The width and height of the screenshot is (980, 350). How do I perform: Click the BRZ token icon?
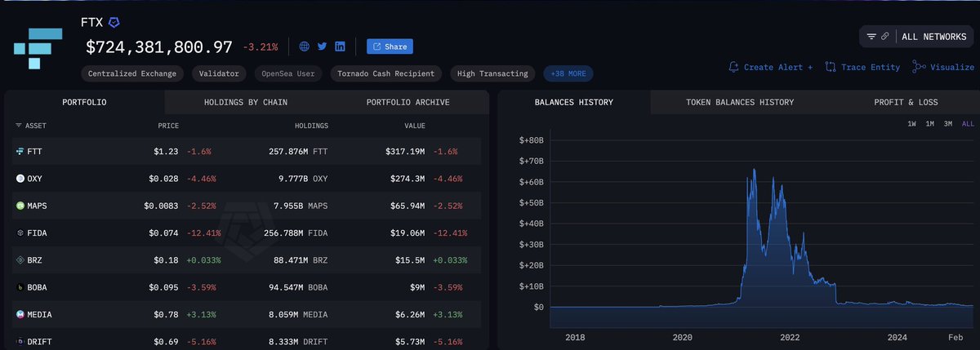pyautogui.click(x=20, y=260)
